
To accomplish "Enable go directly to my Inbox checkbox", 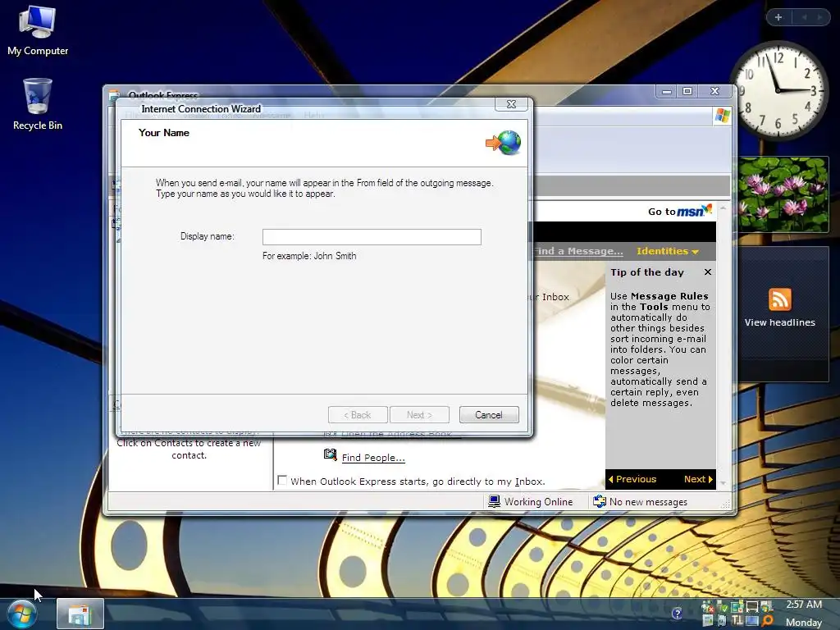I will click(x=282, y=480).
